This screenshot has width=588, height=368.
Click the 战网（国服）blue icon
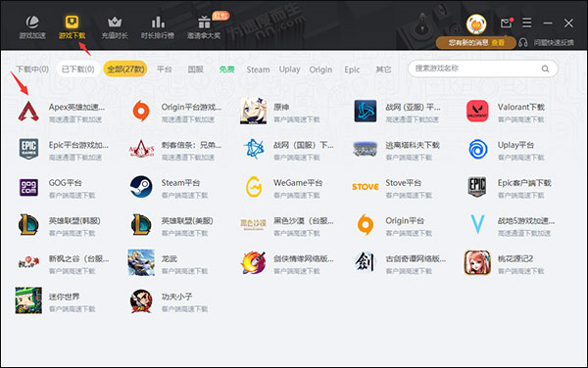(254, 149)
